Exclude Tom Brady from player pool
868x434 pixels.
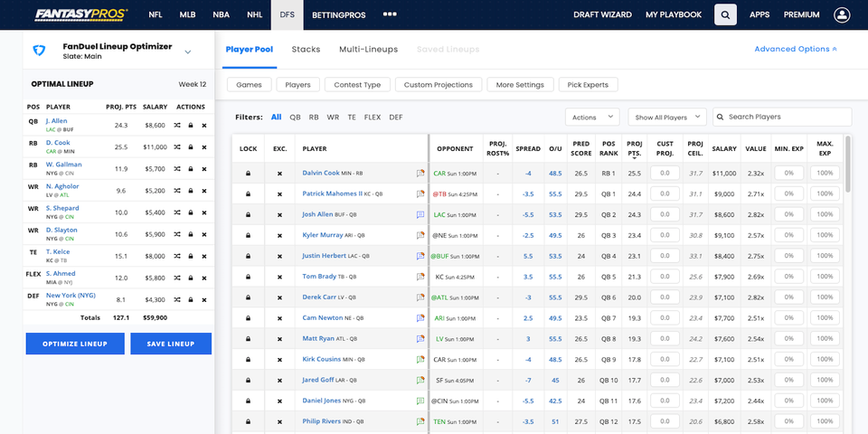click(279, 277)
